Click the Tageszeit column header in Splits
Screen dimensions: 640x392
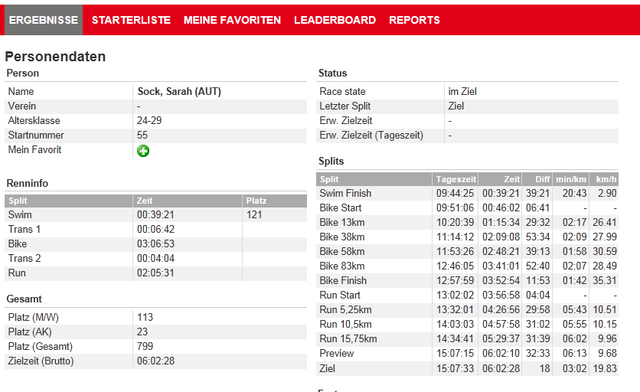(456, 179)
